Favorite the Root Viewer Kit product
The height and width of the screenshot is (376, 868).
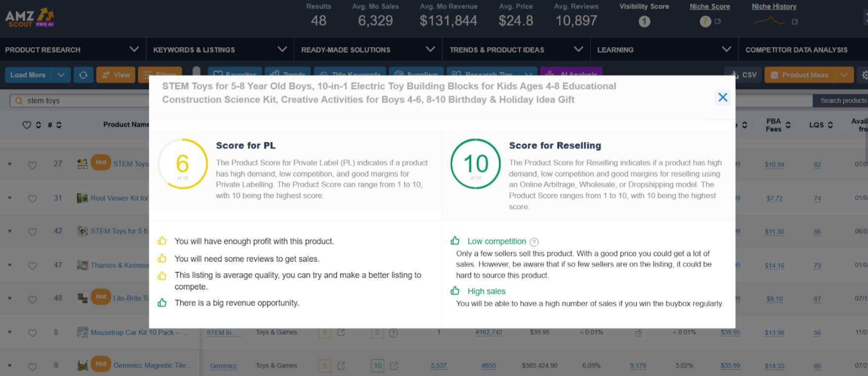(x=33, y=199)
